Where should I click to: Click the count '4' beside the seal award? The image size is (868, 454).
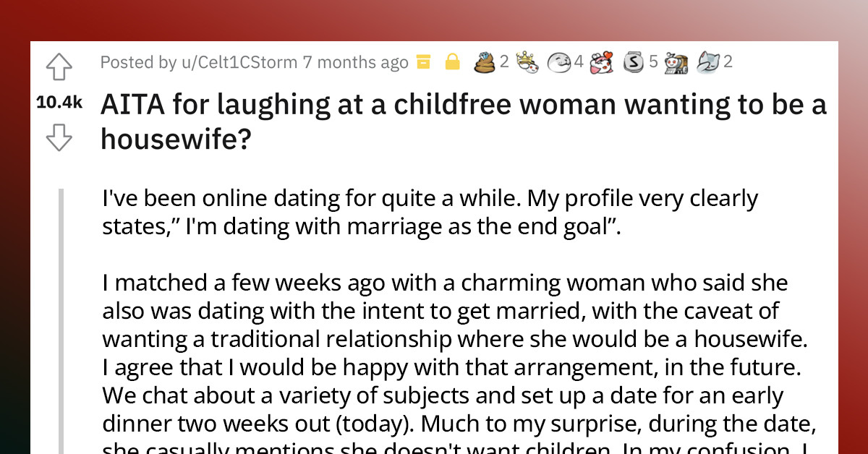579,61
